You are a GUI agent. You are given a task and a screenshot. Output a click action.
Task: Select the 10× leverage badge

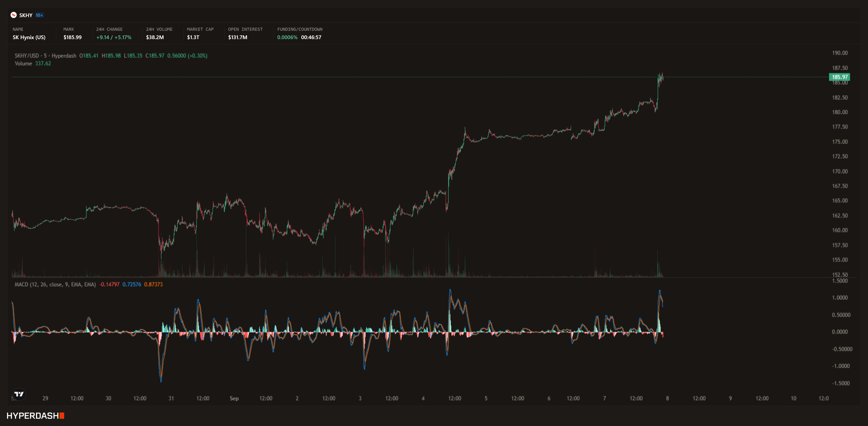point(39,15)
